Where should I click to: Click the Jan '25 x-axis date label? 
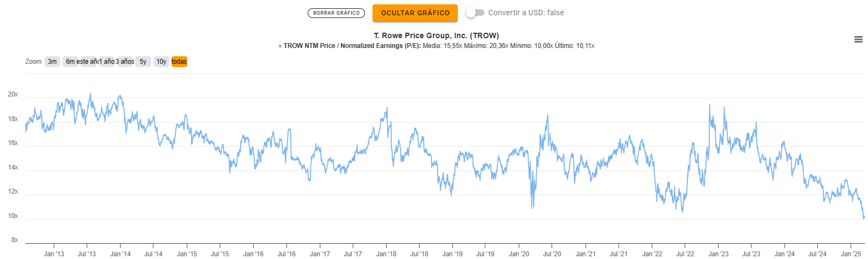[851, 254]
